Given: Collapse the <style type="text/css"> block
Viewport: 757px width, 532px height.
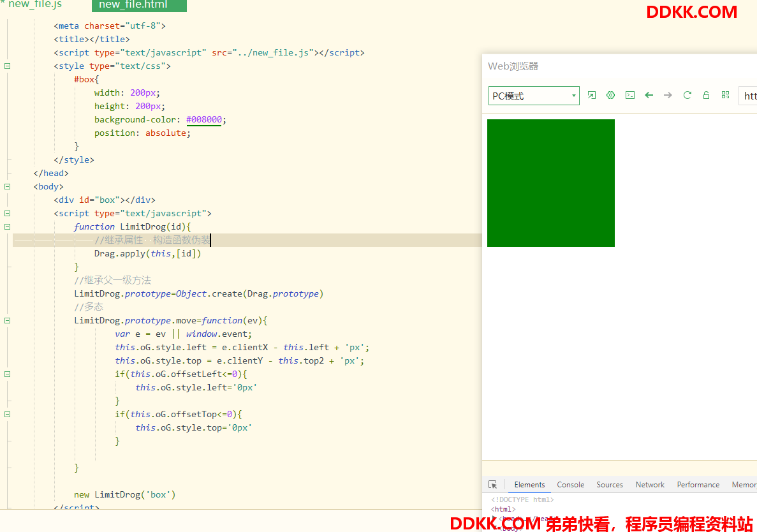Looking at the screenshot, I should 7,66.
